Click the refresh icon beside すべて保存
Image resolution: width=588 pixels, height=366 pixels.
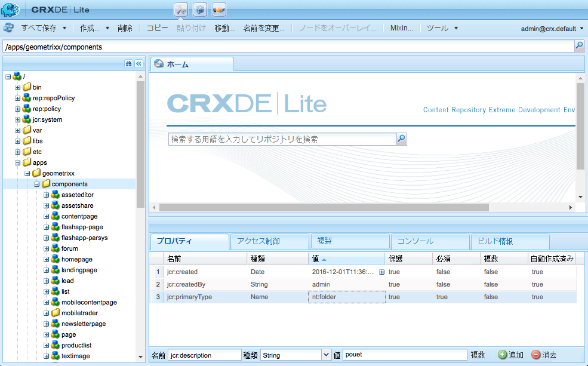click(8, 27)
